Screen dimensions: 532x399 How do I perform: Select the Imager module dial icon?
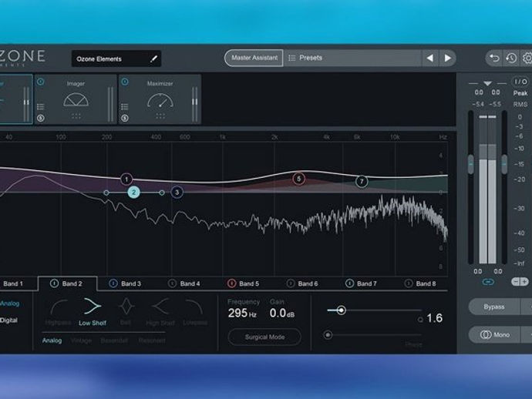(76, 99)
